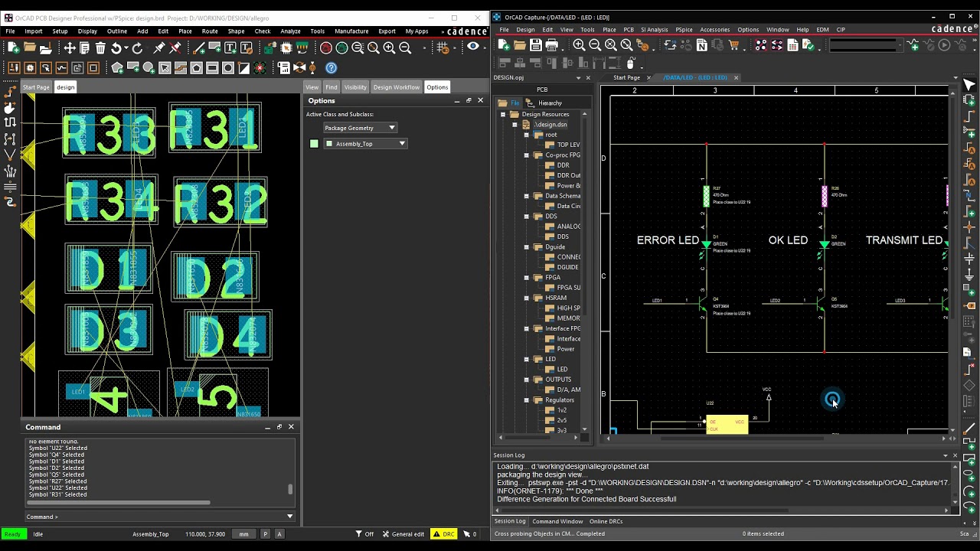Click the shopping cart icon in Capture toolbar
The width and height of the screenshot is (980, 551).
pos(734,45)
